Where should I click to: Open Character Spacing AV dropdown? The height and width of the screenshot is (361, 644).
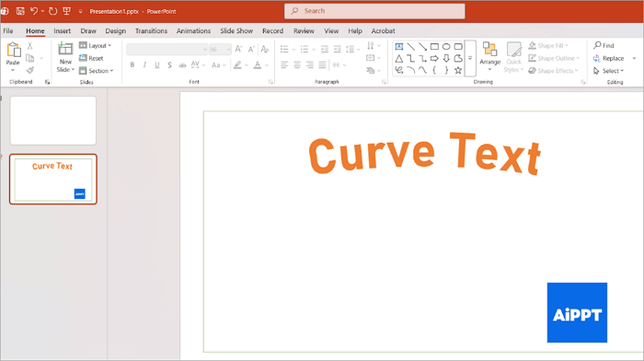[x=198, y=65]
